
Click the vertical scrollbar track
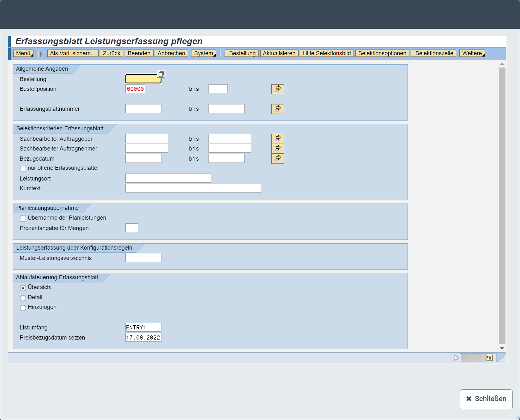[x=502, y=205]
